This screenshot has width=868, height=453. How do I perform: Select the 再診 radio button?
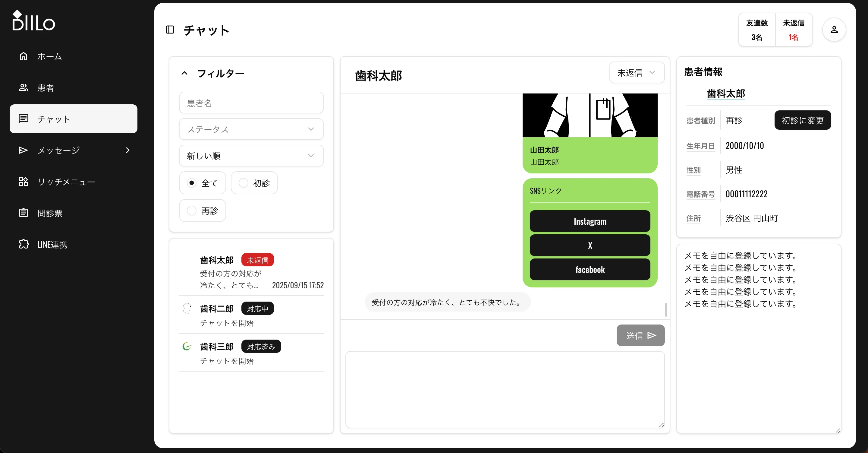tap(191, 210)
